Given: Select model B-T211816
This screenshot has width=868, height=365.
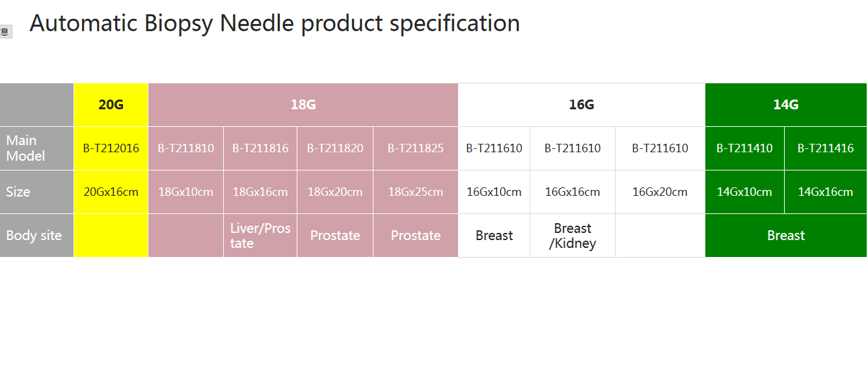Looking at the screenshot, I should point(260,148).
